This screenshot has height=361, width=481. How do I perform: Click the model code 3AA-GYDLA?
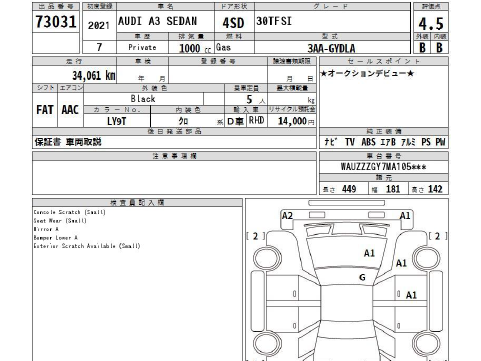331,48
